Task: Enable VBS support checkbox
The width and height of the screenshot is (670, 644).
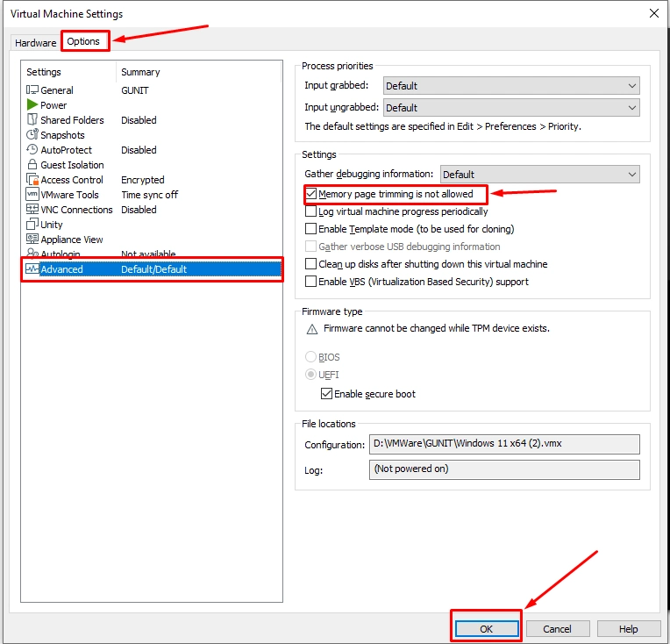Action: [x=311, y=282]
